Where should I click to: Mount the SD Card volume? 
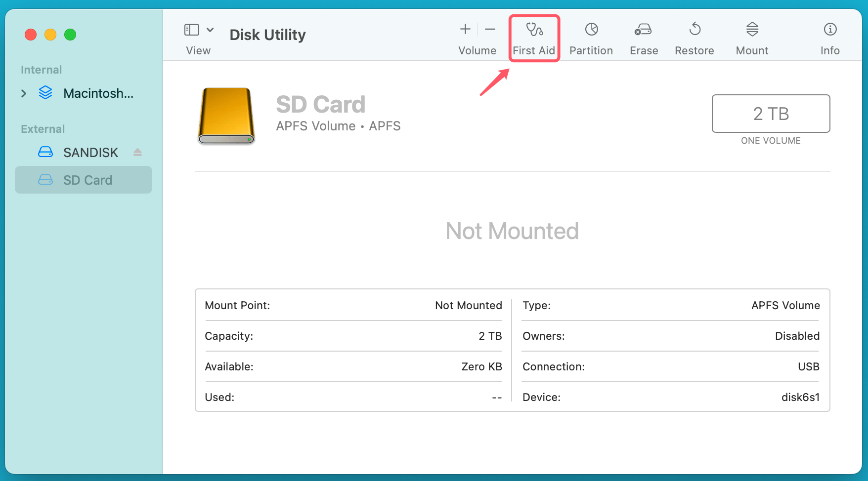click(x=751, y=37)
